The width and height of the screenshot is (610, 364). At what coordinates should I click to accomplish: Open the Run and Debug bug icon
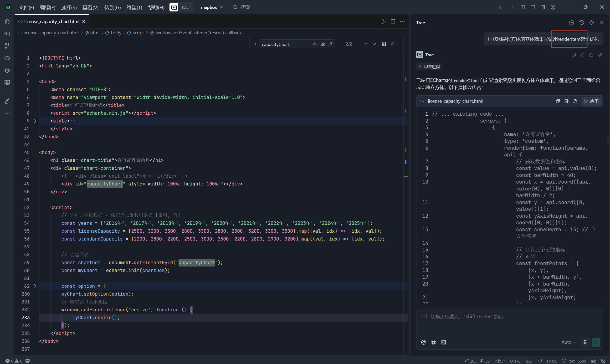[x=7, y=70]
